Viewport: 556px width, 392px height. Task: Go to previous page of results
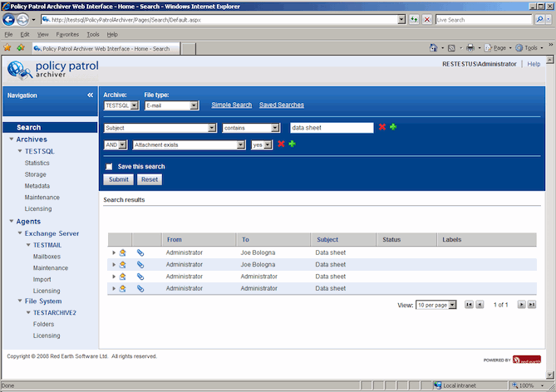[x=480, y=305]
